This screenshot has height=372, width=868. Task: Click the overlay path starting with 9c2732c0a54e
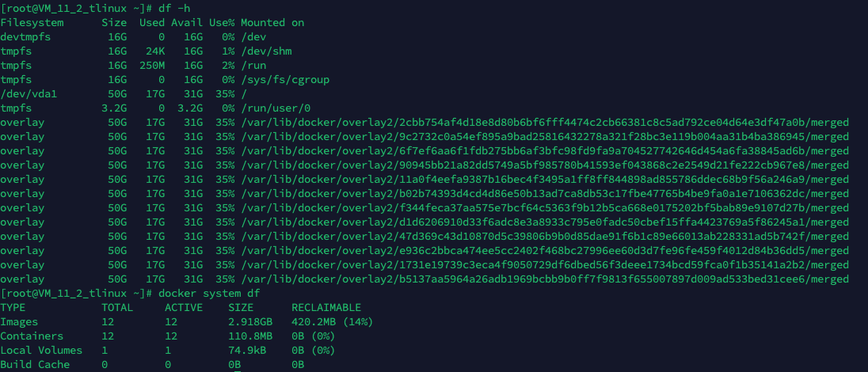(x=545, y=137)
